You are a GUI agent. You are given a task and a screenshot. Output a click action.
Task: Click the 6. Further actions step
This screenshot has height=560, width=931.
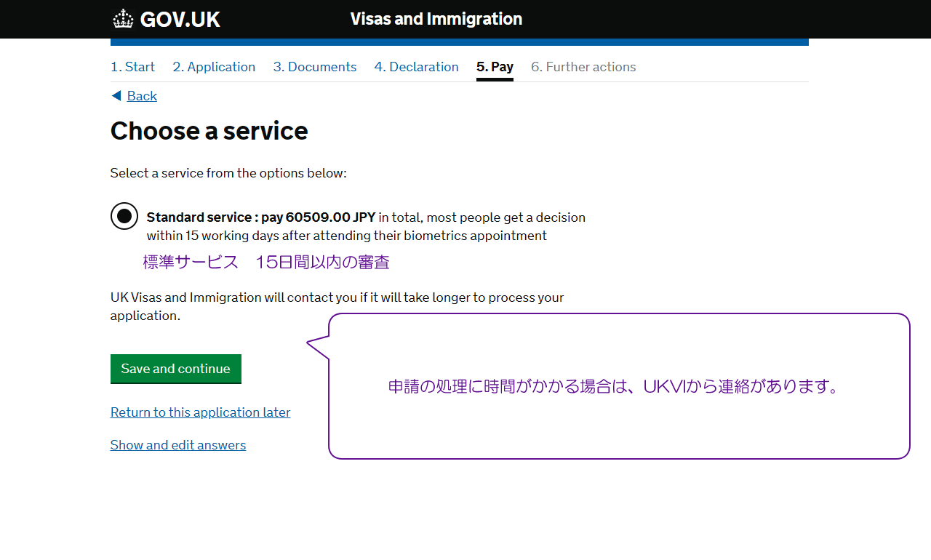(583, 67)
